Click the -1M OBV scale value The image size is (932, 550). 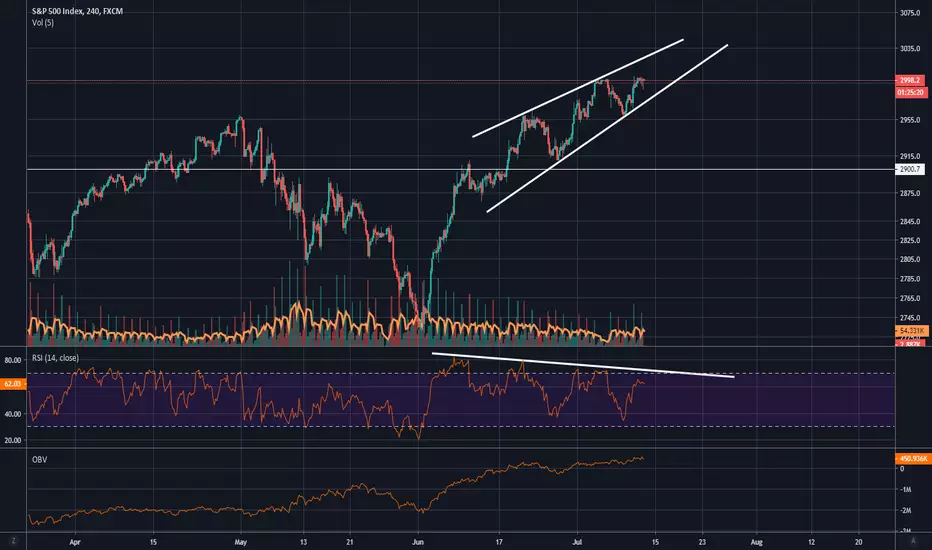[905, 489]
